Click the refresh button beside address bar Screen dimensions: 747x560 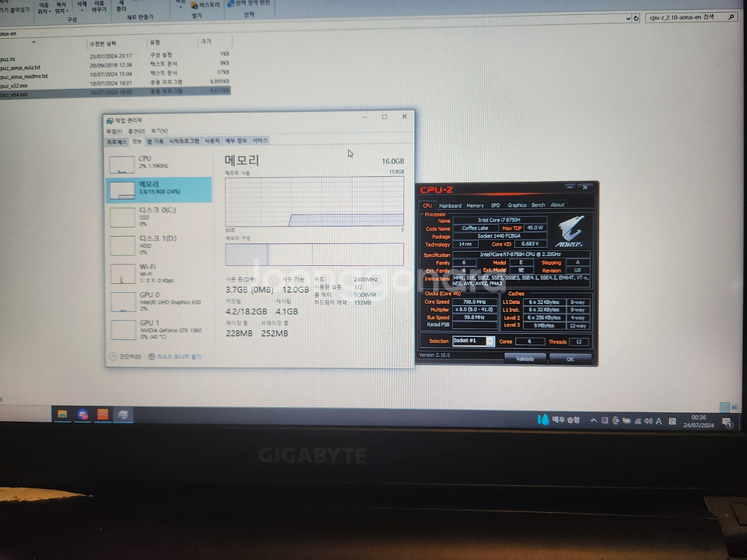click(x=636, y=18)
